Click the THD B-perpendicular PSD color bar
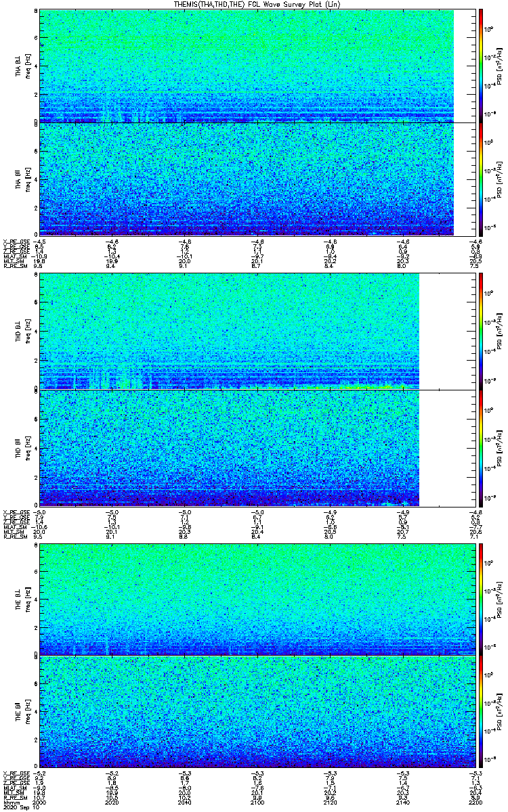This screenshot has height=812, width=508. [x=481, y=332]
